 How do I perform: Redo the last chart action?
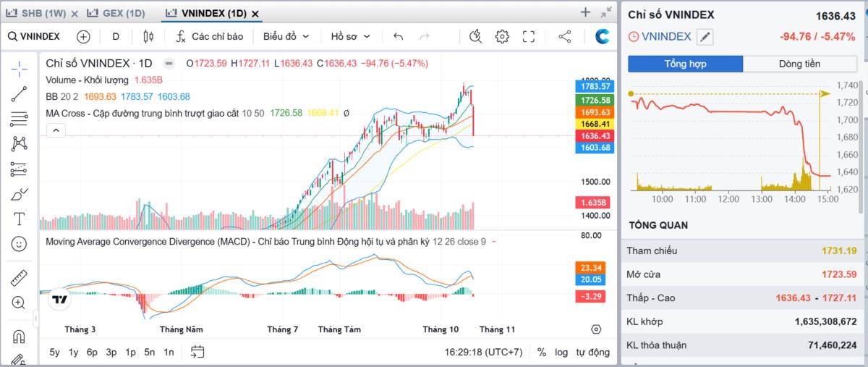click(425, 36)
